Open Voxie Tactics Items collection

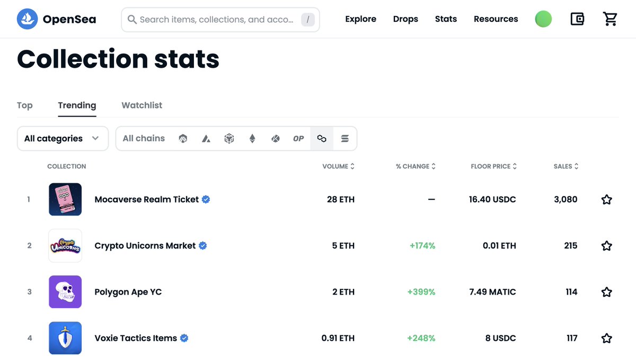click(x=136, y=338)
